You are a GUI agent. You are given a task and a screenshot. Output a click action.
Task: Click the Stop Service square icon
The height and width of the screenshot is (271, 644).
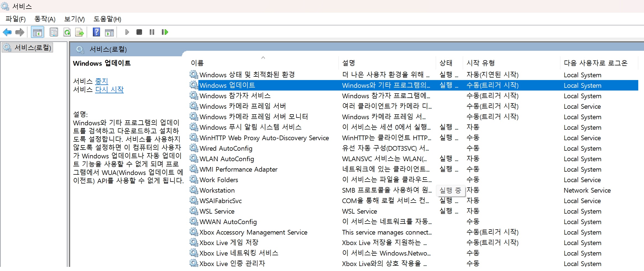139,32
